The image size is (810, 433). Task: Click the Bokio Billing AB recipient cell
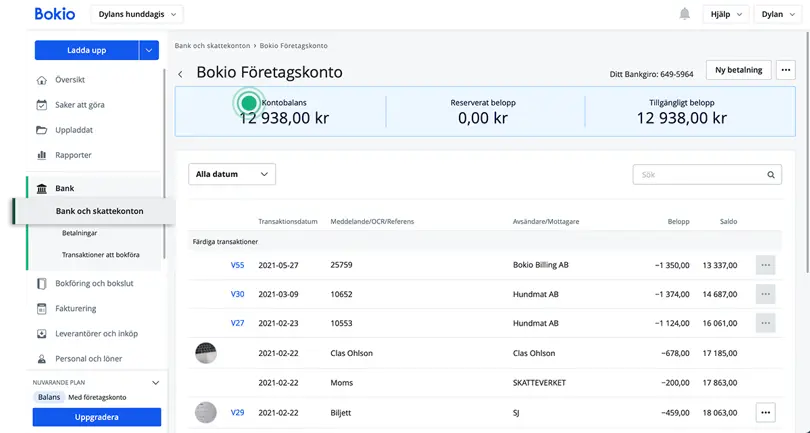(541, 265)
